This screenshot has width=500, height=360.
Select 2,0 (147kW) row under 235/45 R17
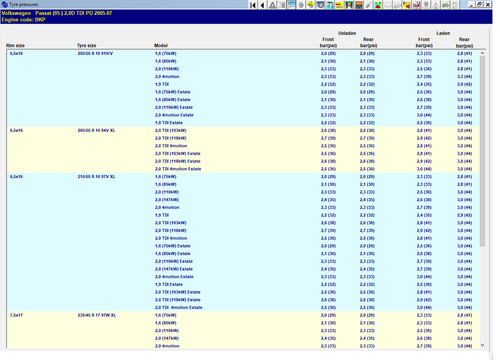tap(167, 338)
